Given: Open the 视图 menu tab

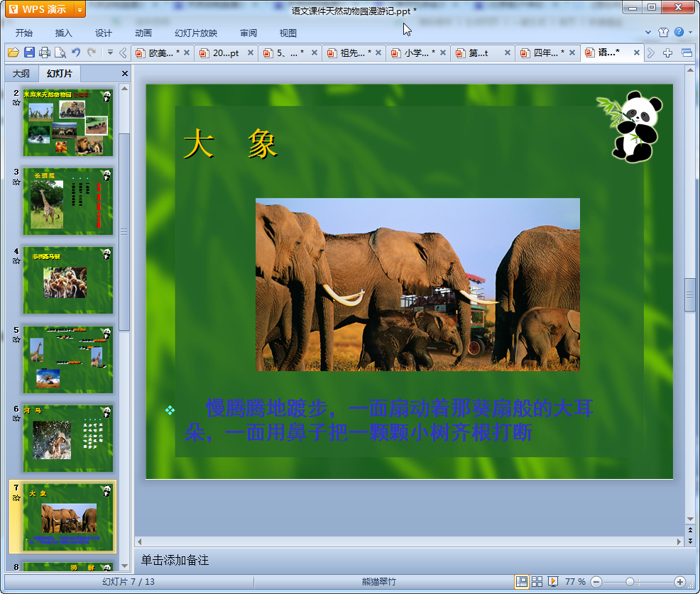Looking at the screenshot, I should point(288,33).
